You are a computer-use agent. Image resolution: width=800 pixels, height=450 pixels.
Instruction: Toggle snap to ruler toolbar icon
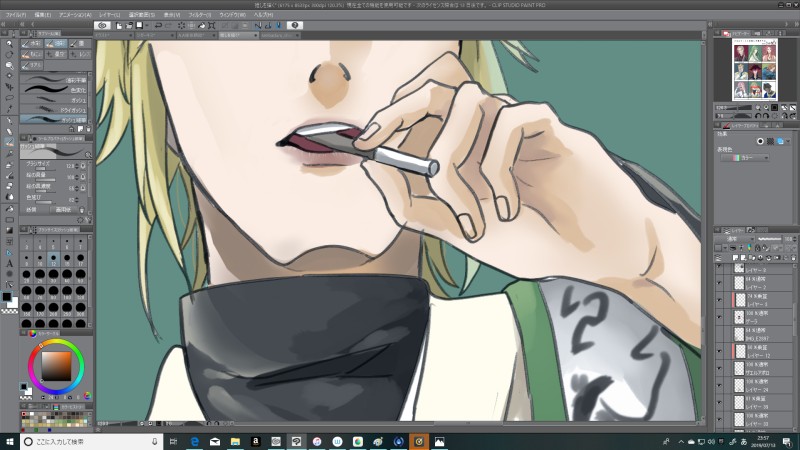pos(258,25)
